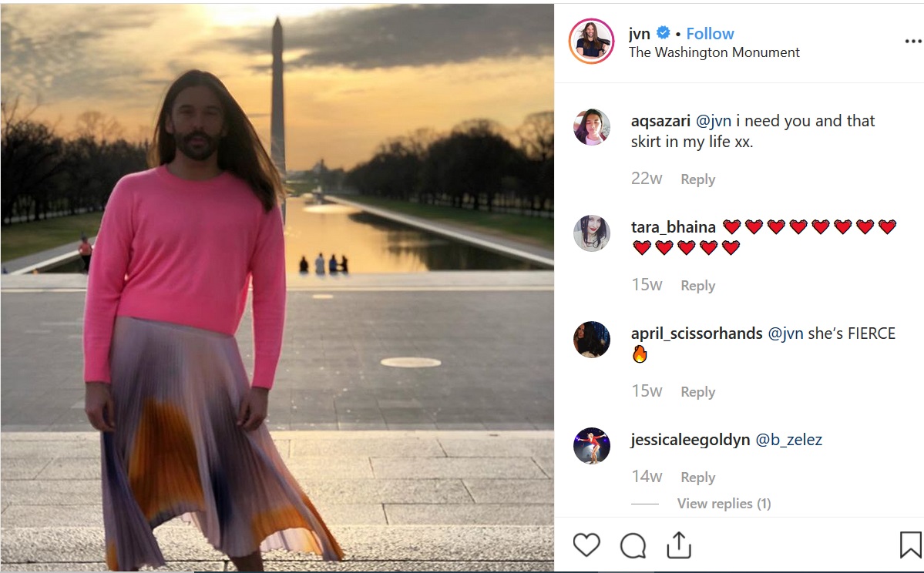
Task: Share the post via share icon
Action: (678, 545)
